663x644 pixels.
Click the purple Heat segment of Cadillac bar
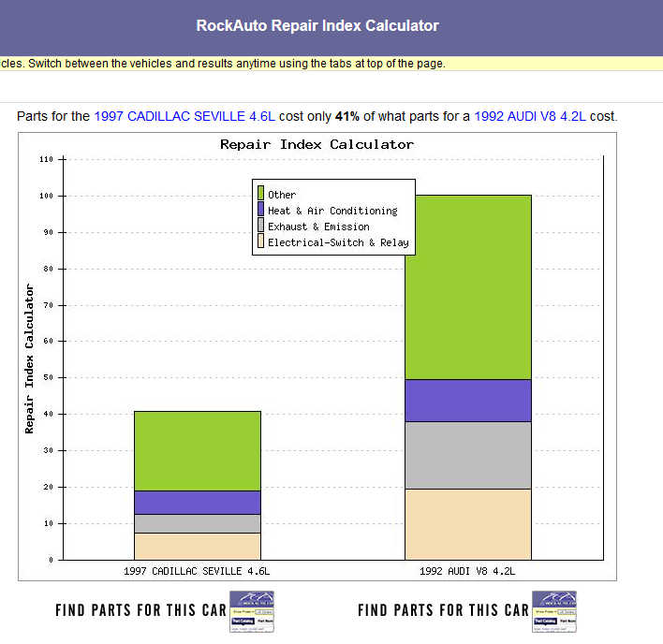[198, 503]
